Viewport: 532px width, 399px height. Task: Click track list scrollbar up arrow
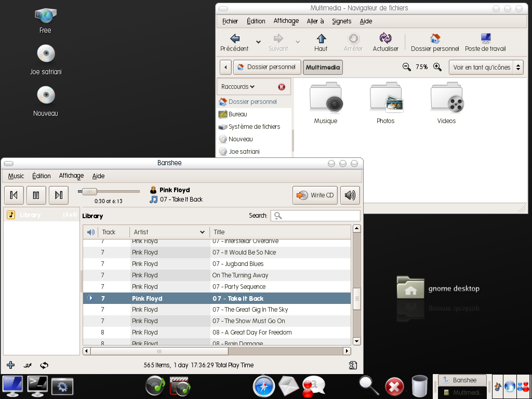pyautogui.click(x=356, y=229)
